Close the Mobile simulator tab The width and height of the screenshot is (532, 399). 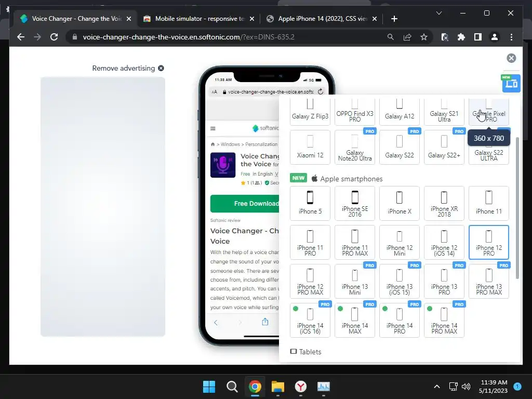tap(252, 19)
